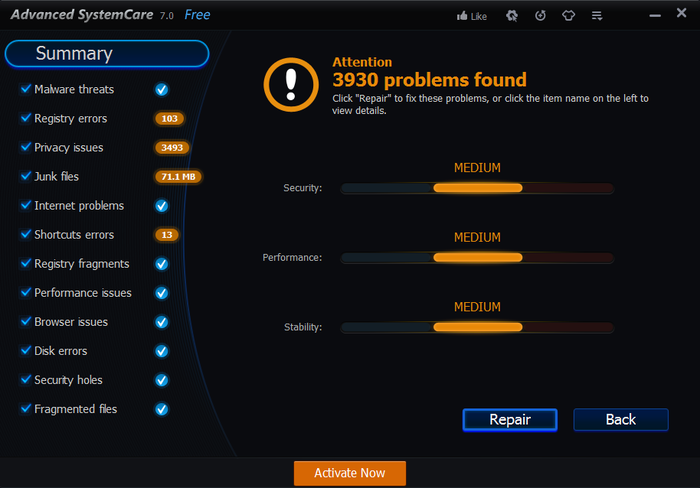This screenshot has width=700, height=488.
Task: Uncheck the Internet problems checkbox
Action: (x=26, y=205)
